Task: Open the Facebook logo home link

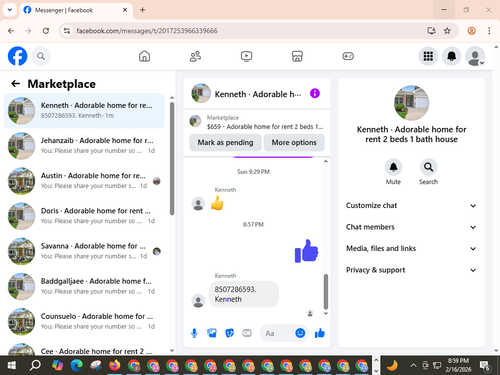Action: tap(17, 56)
